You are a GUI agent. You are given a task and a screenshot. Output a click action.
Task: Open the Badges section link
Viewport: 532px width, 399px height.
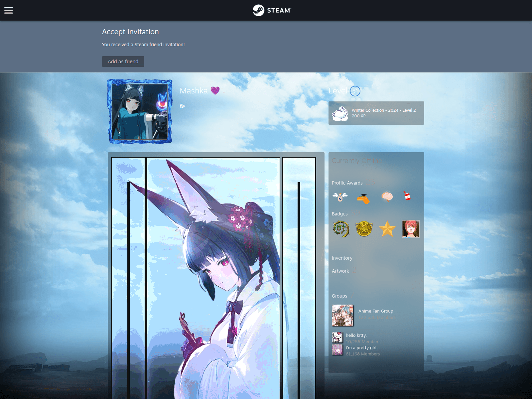(x=339, y=214)
